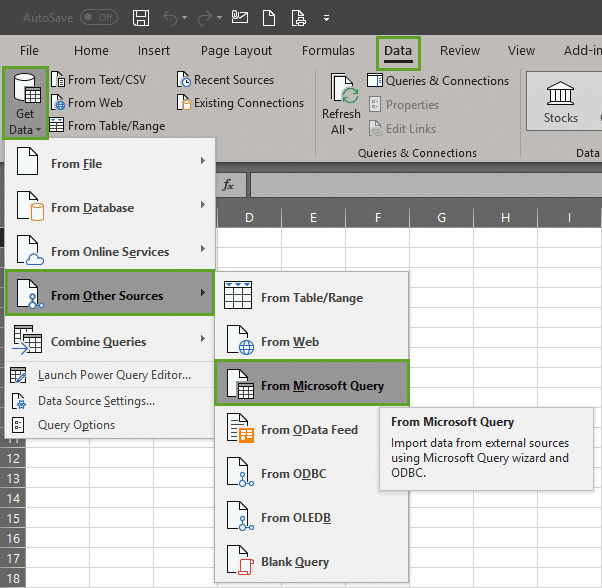
Task: Click the fx insert function icon
Action: click(228, 185)
